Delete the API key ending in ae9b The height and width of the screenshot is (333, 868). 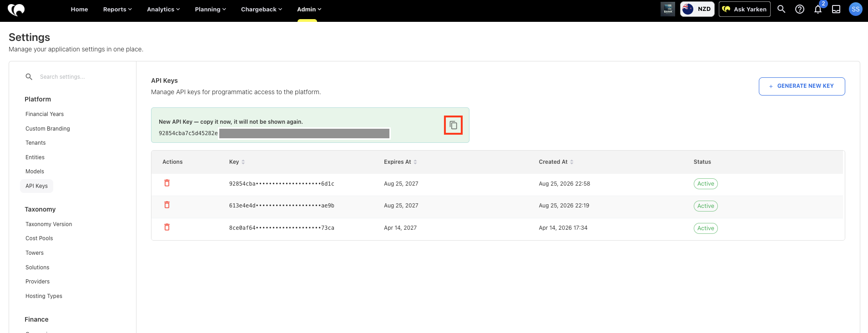167,205
